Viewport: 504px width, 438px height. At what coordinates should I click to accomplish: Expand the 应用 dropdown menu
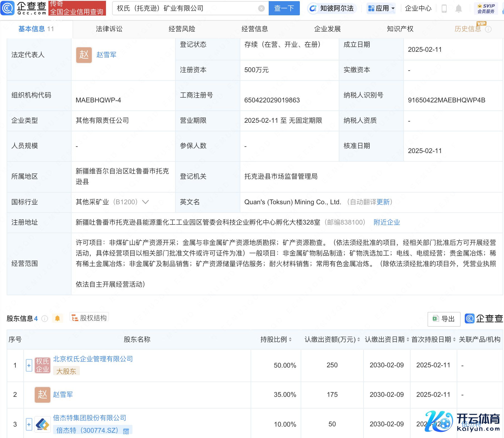coord(381,8)
